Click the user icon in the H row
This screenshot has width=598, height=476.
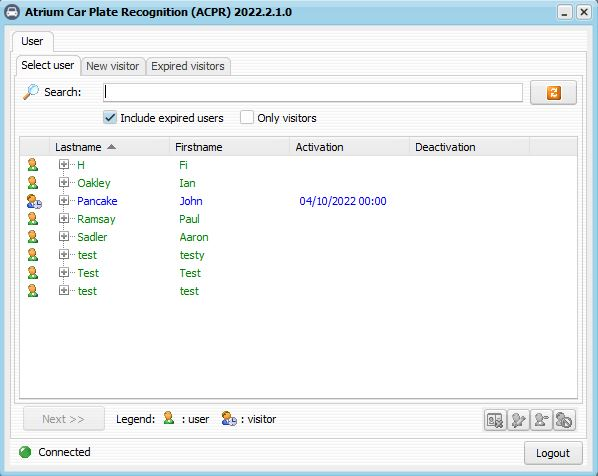click(x=33, y=165)
